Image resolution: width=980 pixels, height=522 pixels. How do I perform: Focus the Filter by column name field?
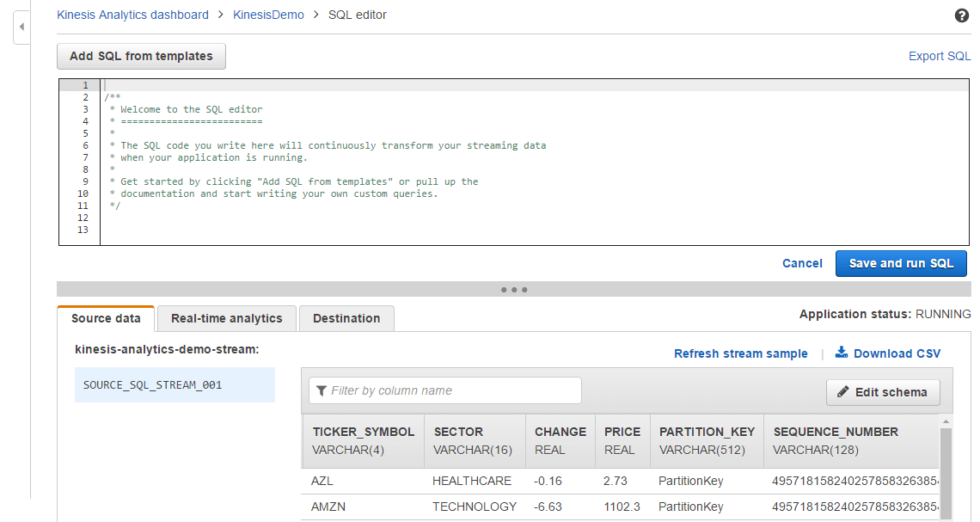445,390
